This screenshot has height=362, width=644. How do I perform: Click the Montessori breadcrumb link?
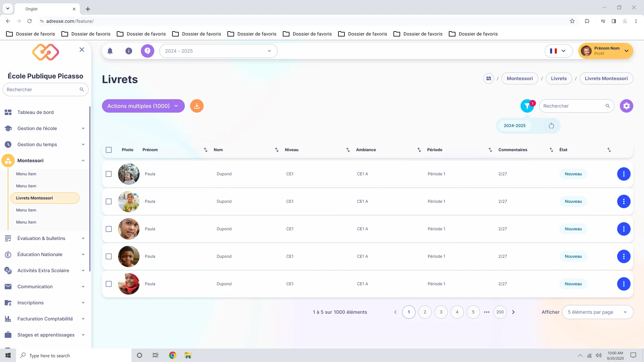[x=520, y=78]
